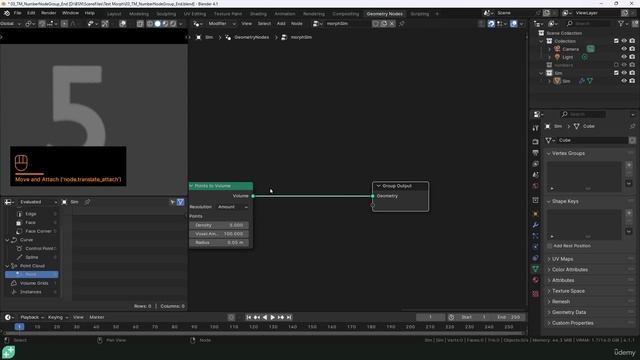Select rendered viewport shading mode
640x360 pixels.
pyautogui.click(x=173, y=24)
